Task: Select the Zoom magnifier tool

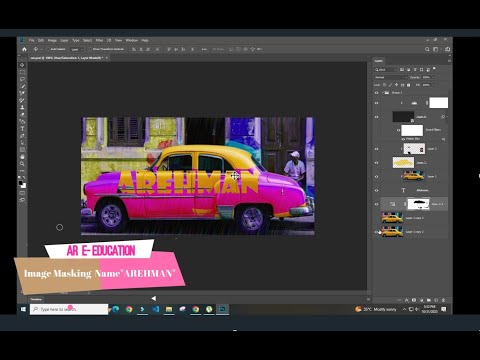Action: point(22,164)
